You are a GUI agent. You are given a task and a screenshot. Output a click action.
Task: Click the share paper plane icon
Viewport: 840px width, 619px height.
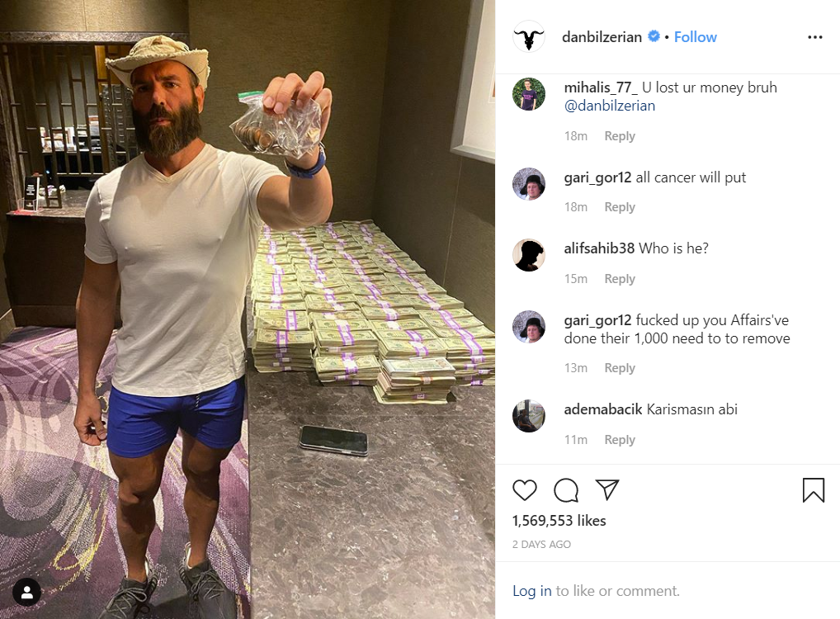coord(607,489)
